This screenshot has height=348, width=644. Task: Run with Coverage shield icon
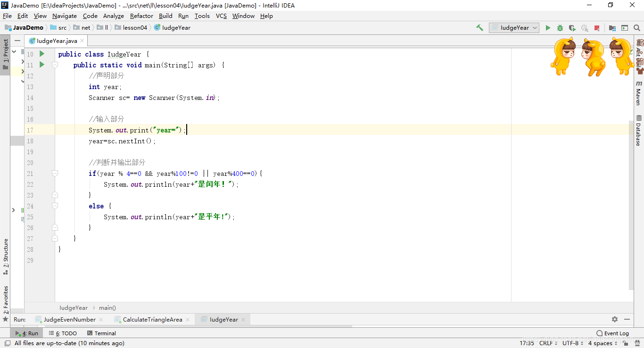point(572,28)
